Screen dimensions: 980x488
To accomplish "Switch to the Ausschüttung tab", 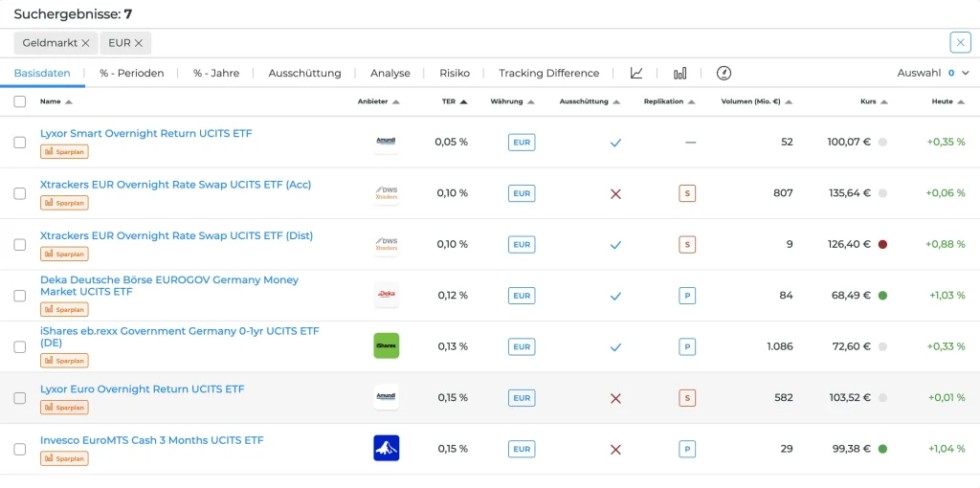I will pyautogui.click(x=304, y=73).
